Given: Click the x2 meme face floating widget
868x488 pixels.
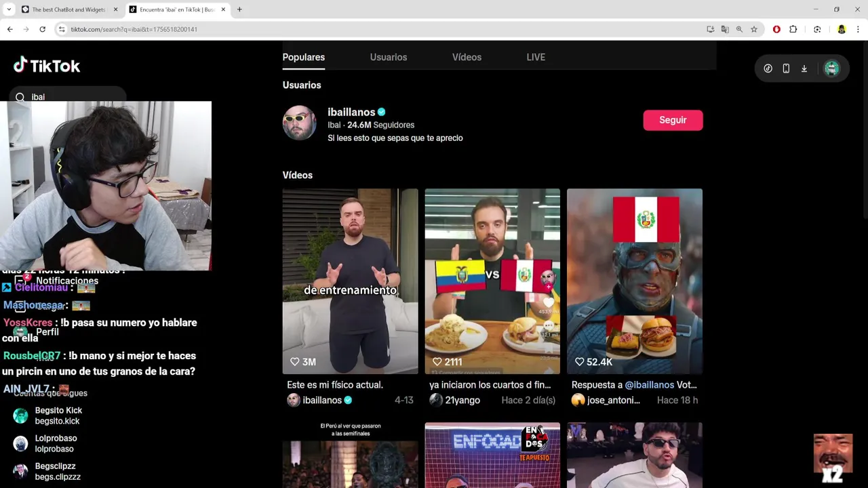Looking at the screenshot, I should 833,459.
